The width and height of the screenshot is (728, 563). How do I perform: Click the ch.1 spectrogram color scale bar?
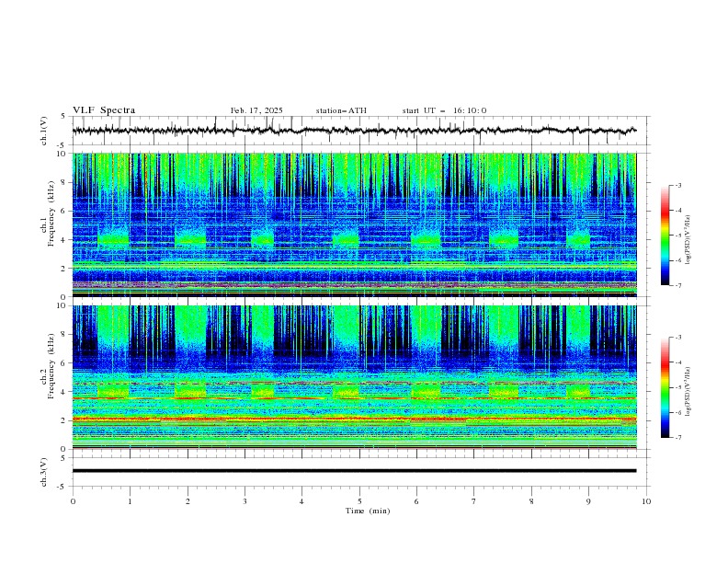665,236
